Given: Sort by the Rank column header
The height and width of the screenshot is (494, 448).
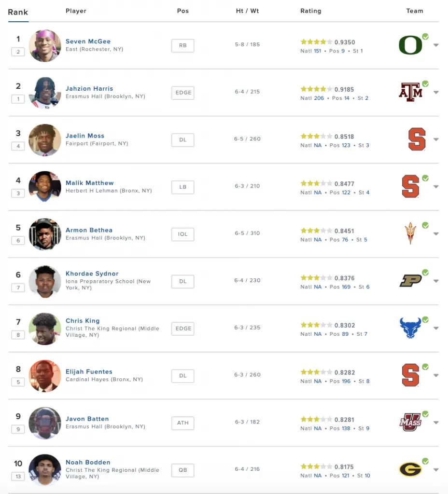Looking at the screenshot, I should (x=18, y=12).
